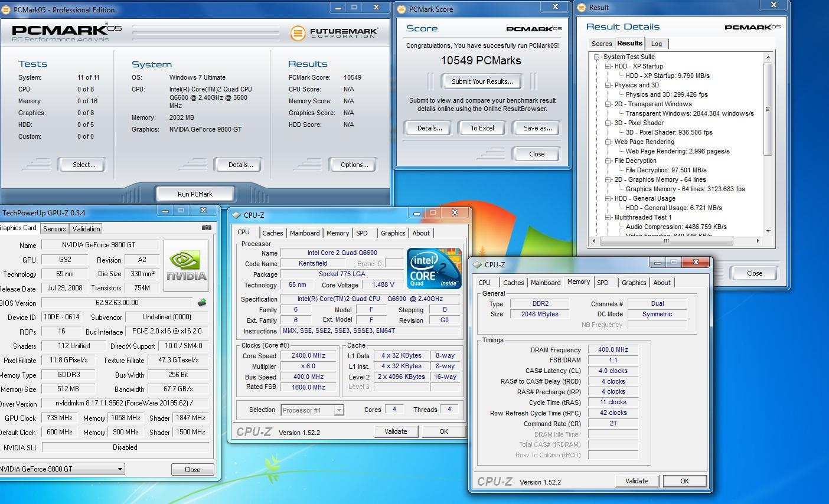Click the Result tree horizontal scrollbar thumb
Viewport: 829px width, 504px height.
coord(665,241)
